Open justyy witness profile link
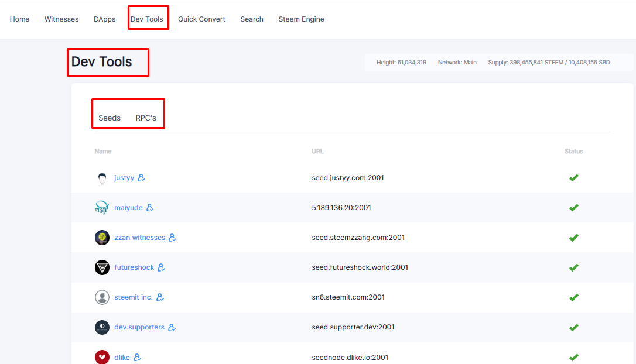Image resolution: width=636 pixels, height=364 pixels. tap(124, 177)
